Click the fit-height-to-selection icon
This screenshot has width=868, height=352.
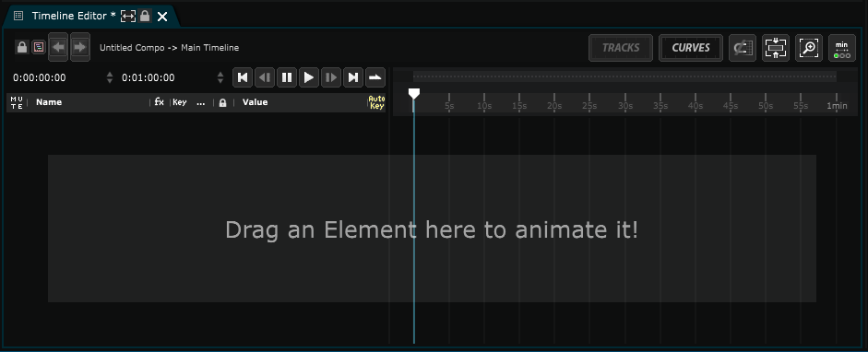[776, 48]
